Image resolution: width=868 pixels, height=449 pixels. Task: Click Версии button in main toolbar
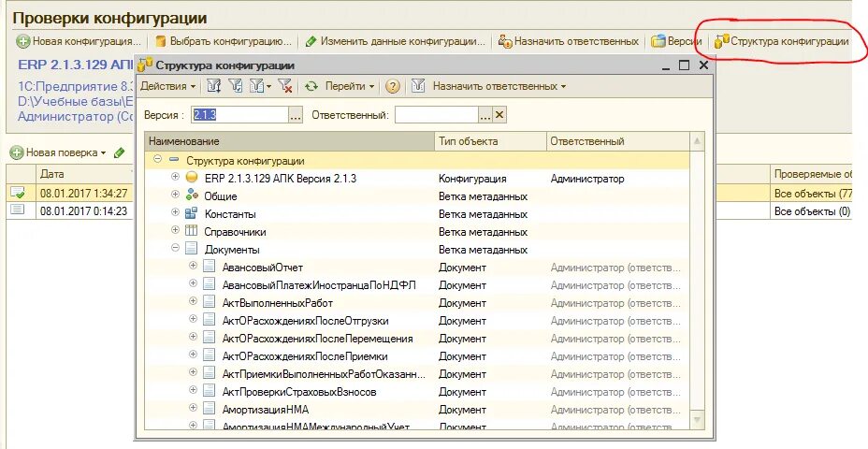676,41
